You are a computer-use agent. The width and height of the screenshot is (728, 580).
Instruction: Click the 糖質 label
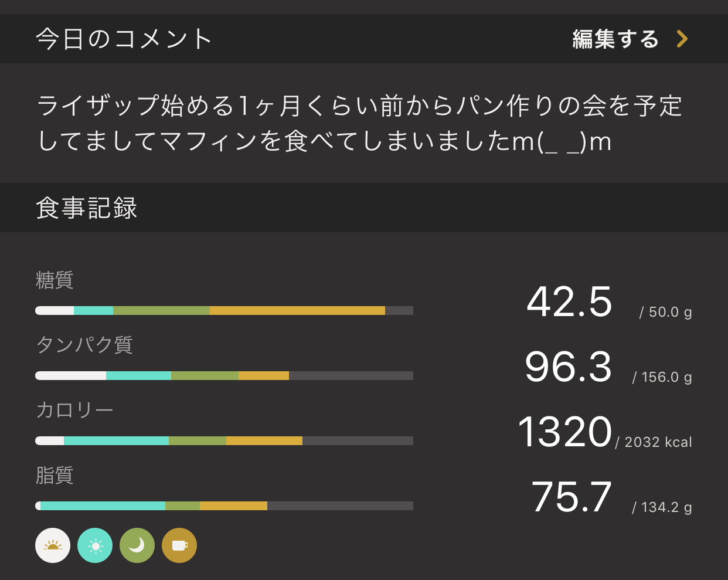click(55, 280)
